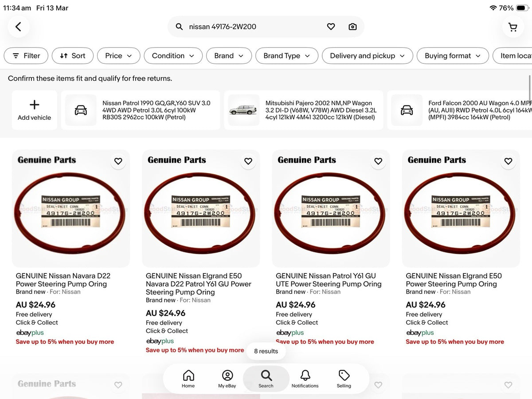Image resolution: width=532 pixels, height=399 pixels.
Task: Click AU $24.96 price on Navara D22 listing
Action: (35, 305)
